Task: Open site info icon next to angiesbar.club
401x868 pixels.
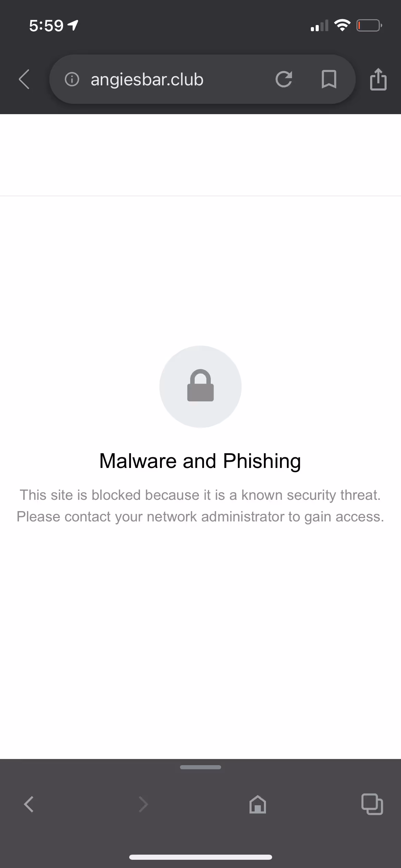Action: pos(72,80)
